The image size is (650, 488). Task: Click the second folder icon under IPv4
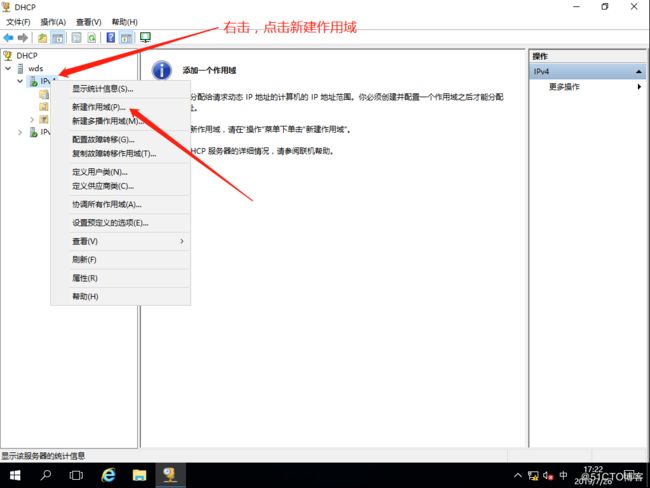tap(44, 107)
